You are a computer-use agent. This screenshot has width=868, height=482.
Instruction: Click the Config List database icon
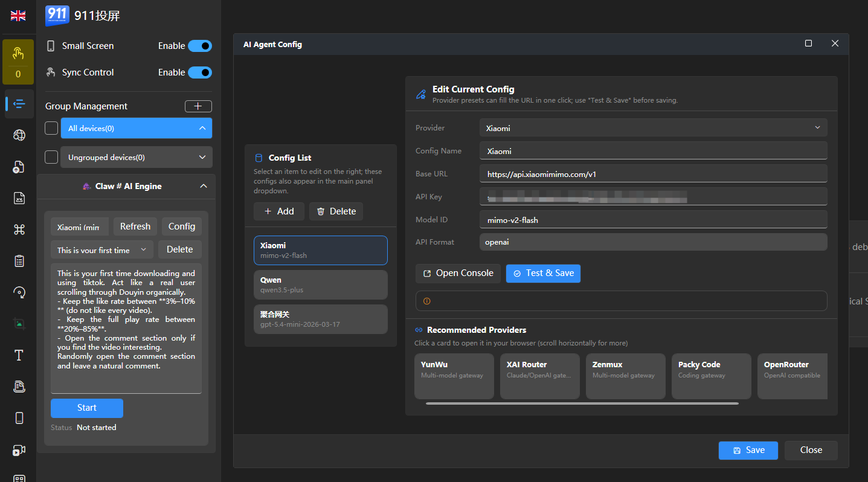(x=259, y=158)
